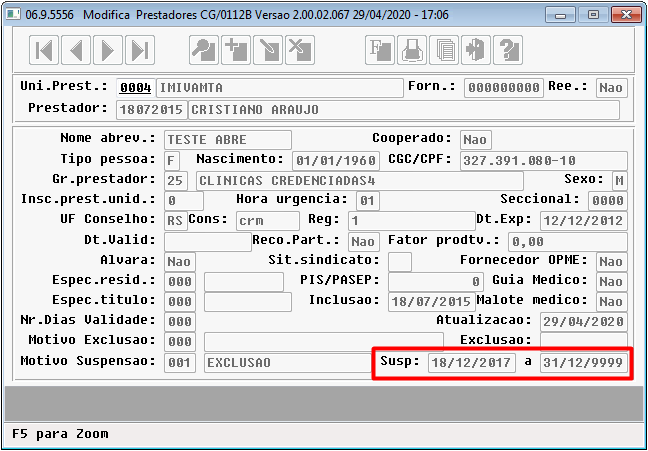The width and height of the screenshot is (648, 451).
Task: Click the Cooperado field showing Nao
Action: tap(476, 140)
